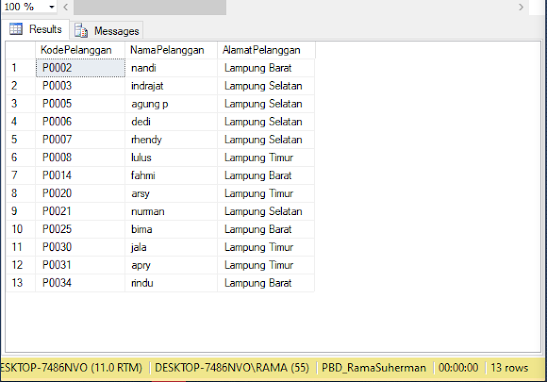Click the name cell rhendy

coord(171,140)
